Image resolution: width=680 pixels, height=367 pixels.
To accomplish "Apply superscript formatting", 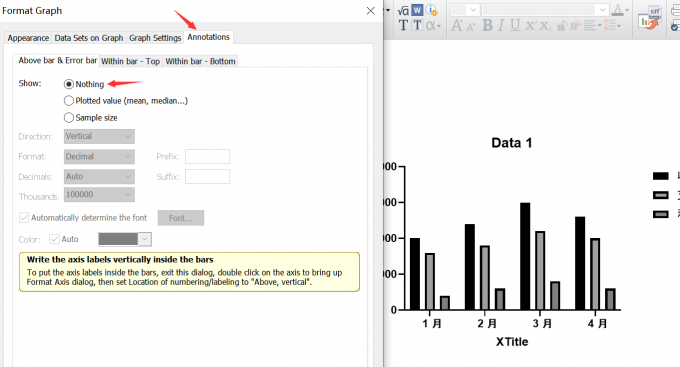I will click(531, 26).
